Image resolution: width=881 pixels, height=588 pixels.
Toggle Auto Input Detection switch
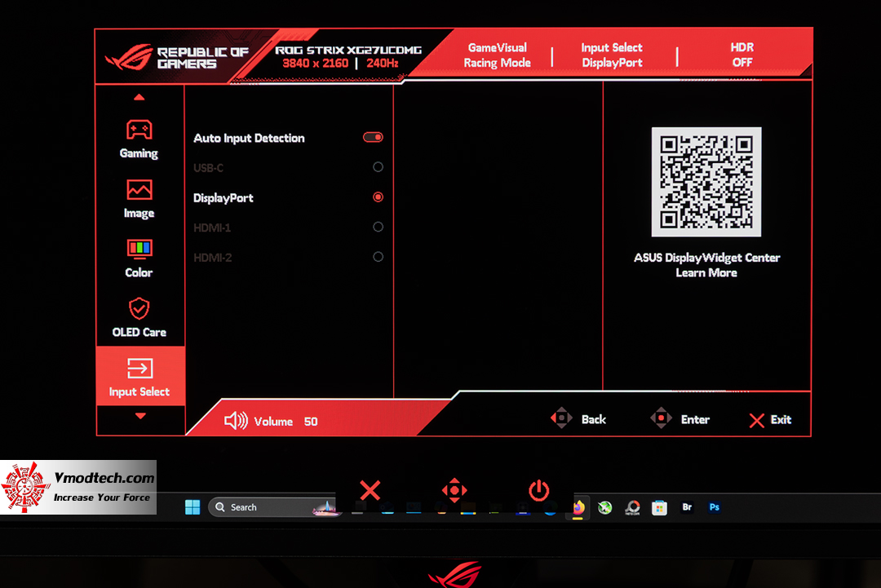point(373,137)
